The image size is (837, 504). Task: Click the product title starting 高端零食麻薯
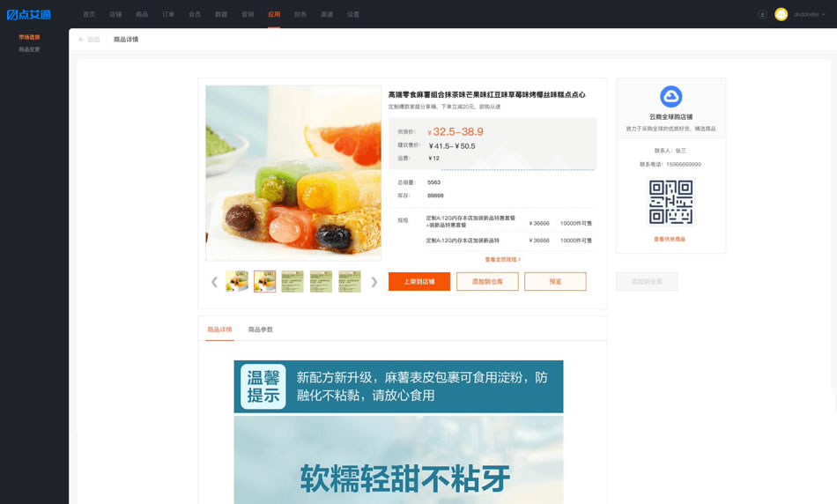[487, 94]
